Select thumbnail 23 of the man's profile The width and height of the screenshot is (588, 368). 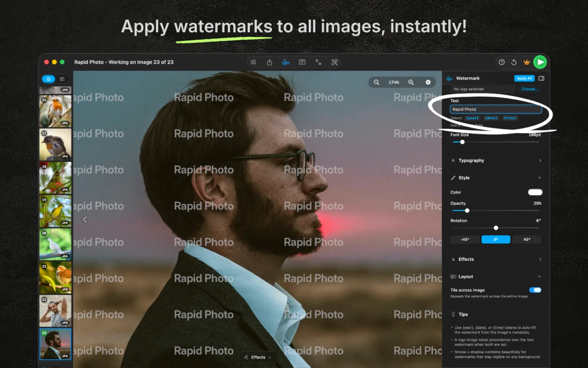tap(55, 344)
